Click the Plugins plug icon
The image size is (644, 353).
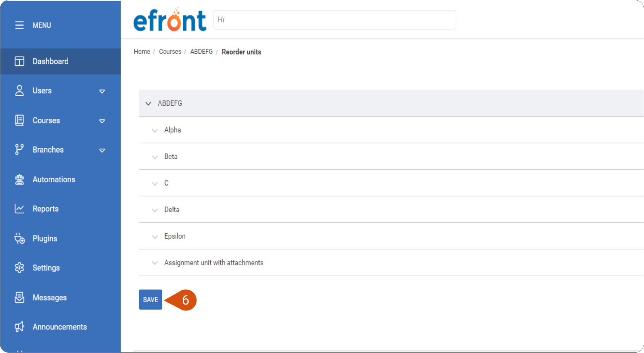pos(19,238)
